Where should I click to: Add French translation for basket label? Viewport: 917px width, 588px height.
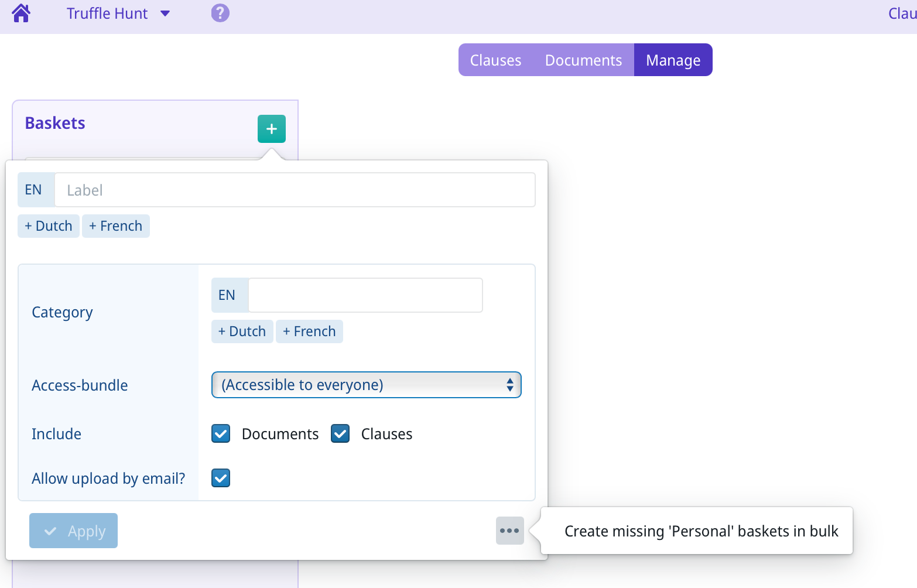(x=116, y=226)
